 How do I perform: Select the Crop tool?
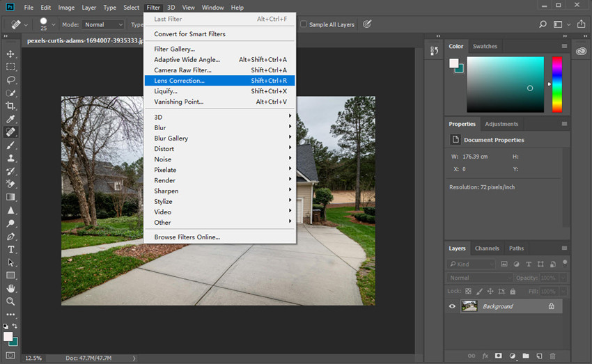click(10, 106)
